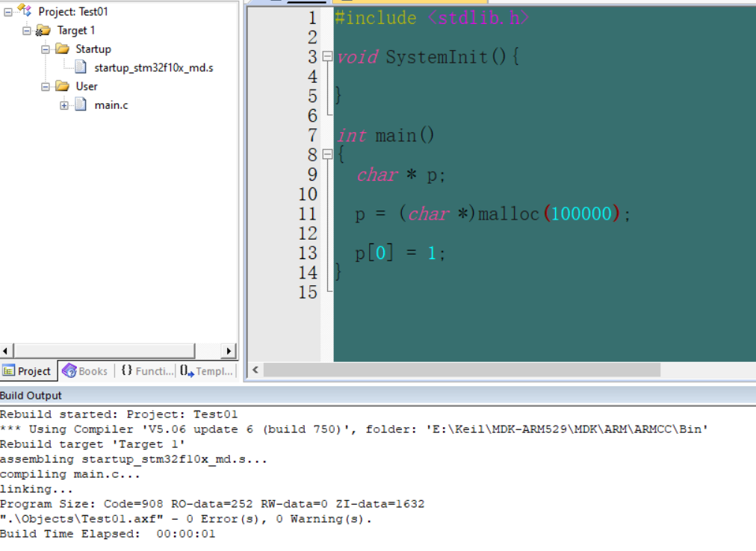Collapse the SystemInit function fold marker

(x=326, y=56)
